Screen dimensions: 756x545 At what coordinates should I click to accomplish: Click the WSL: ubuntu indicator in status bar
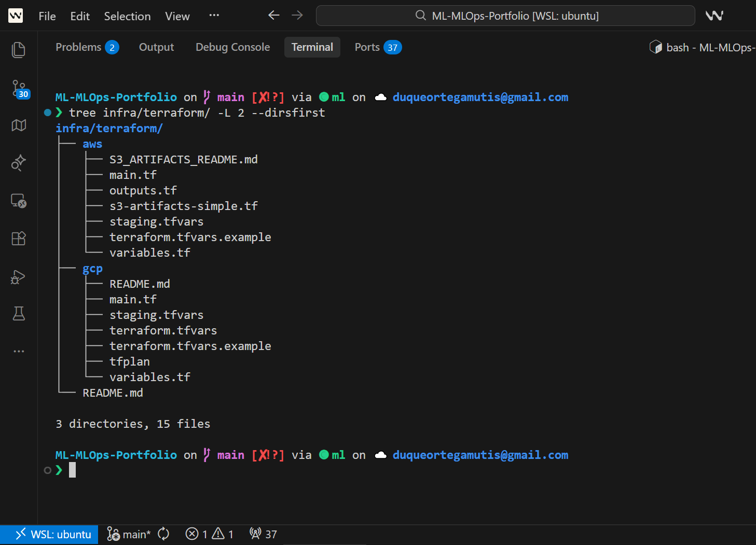[x=49, y=534]
